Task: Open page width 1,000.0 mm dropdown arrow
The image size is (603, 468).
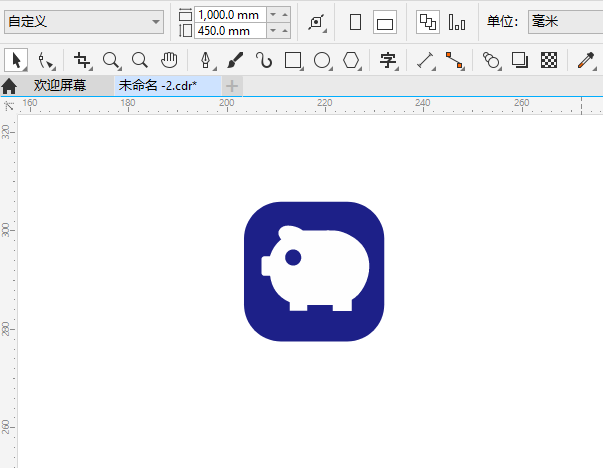Action: [x=273, y=15]
